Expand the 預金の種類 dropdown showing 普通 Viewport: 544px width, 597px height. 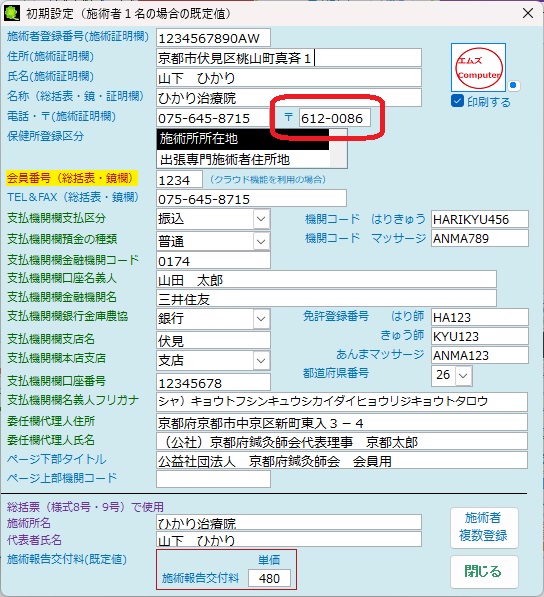point(213,241)
